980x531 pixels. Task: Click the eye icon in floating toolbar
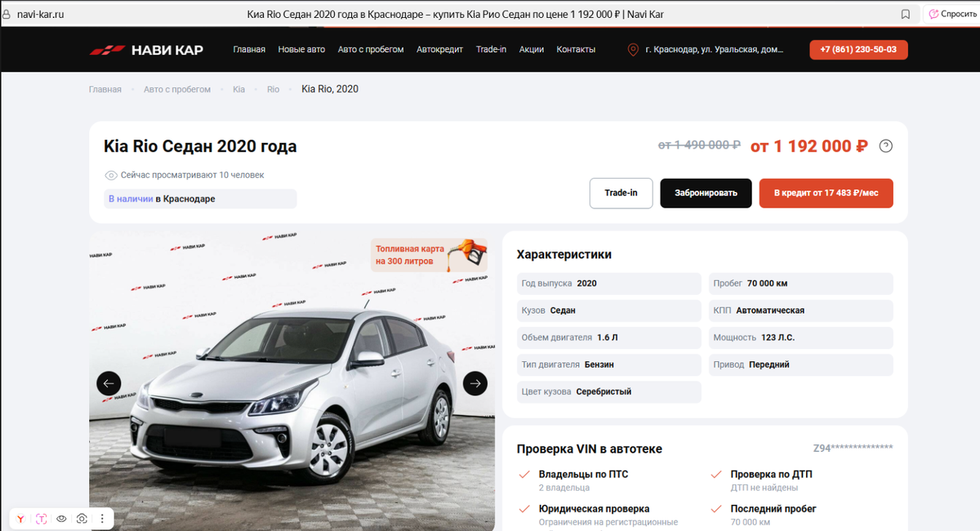tap(61, 519)
